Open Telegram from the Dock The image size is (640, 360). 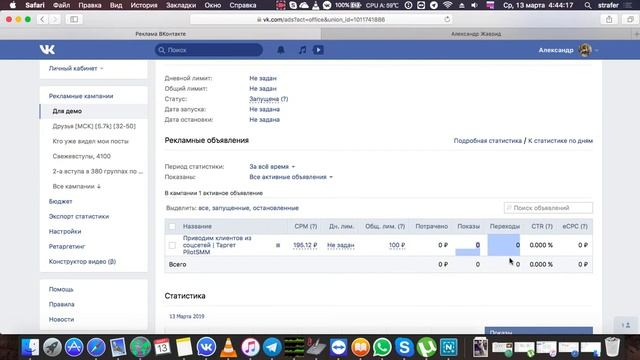[x=272, y=347]
